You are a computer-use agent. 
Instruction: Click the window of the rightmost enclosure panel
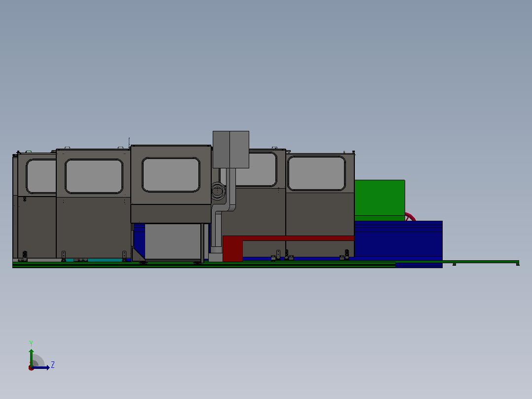pos(316,173)
